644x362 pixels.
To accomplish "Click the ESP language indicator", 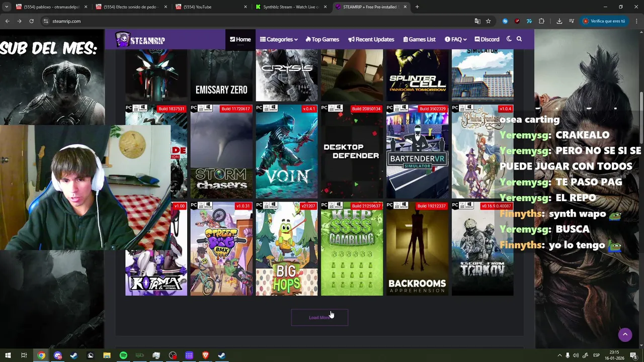I will [596, 355].
